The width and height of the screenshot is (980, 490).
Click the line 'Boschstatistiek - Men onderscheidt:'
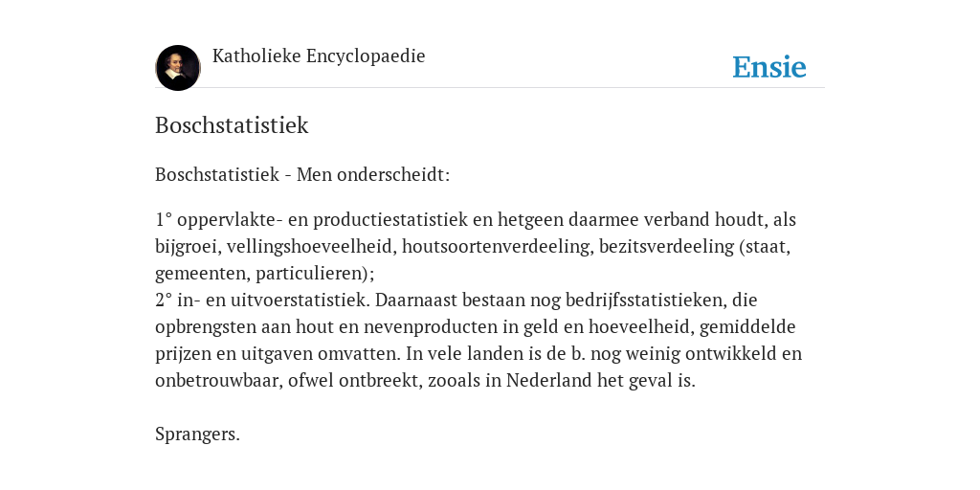302,174
